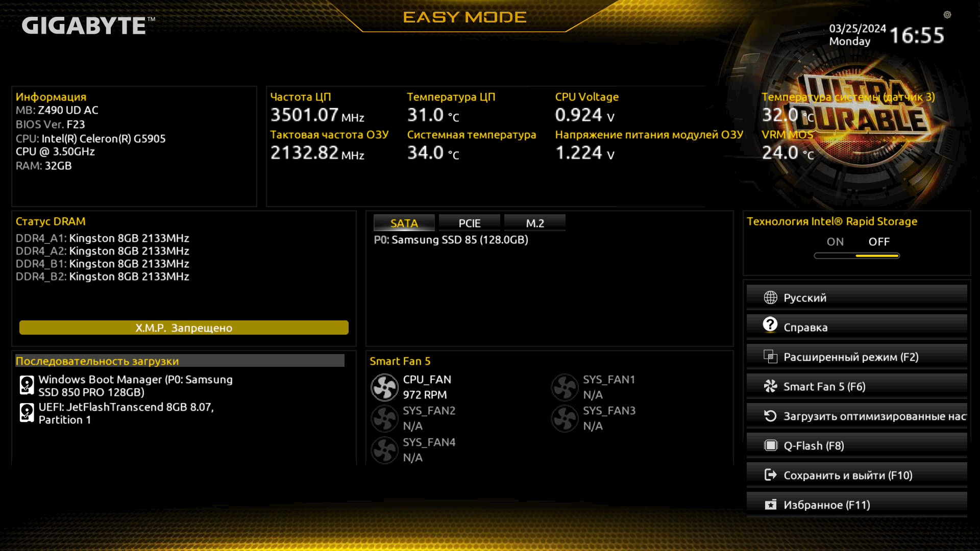Click the date 03/25/2024
This screenshot has width=980, height=551.
857,29
